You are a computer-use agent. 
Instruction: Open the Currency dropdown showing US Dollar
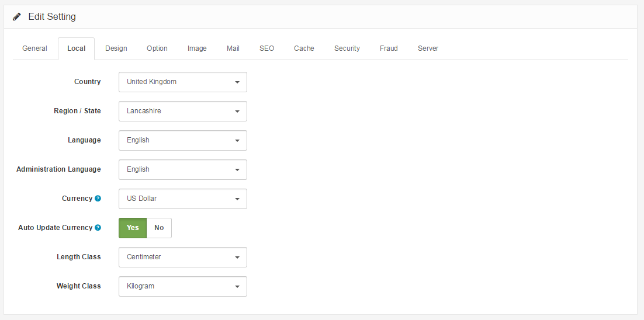coord(183,199)
